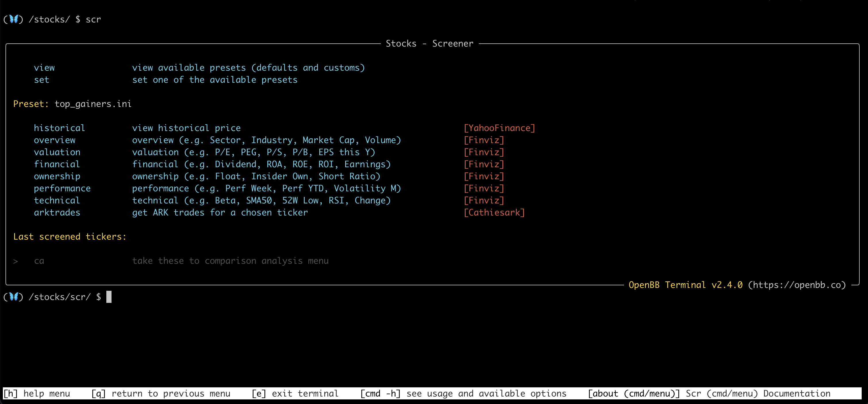Open the https://openbb.co link
The width and height of the screenshot is (868, 404).
pos(797,285)
